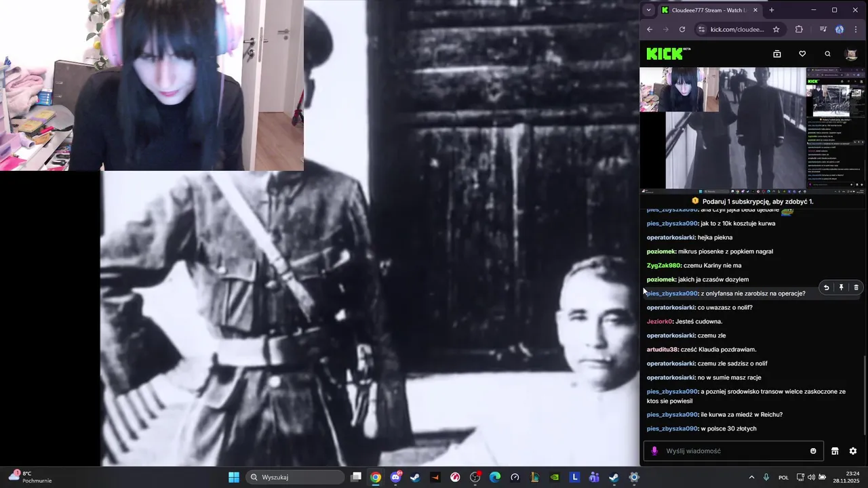Click chat scrollbar on the right edge
The image size is (868, 488).
click(x=865, y=395)
